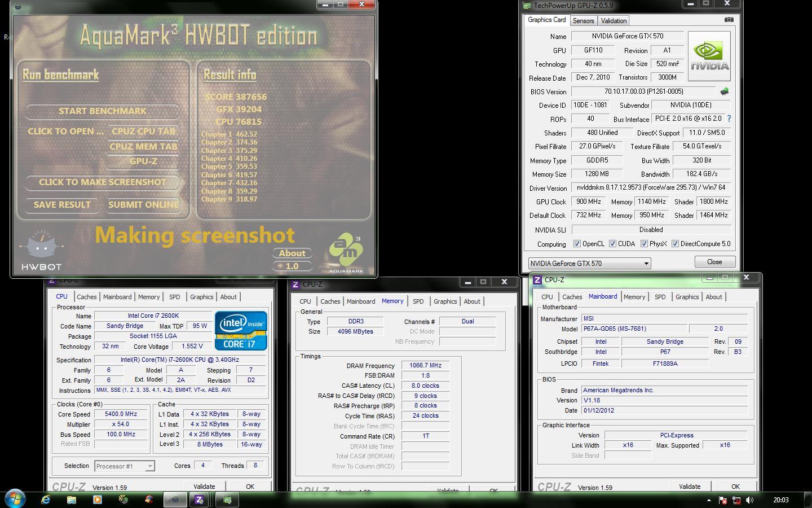This screenshot has width=812, height=508.
Task: Click the About button in AquaMark
Action: [292, 253]
